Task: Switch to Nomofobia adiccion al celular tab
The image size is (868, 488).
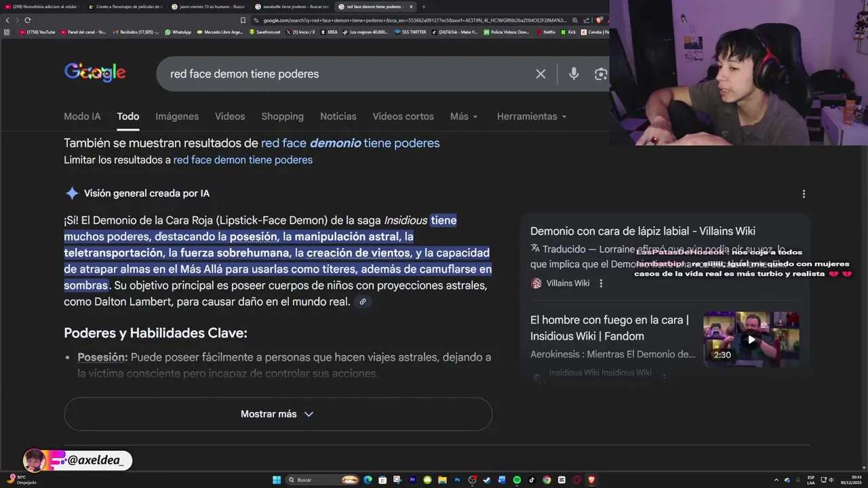Action: [x=42, y=7]
